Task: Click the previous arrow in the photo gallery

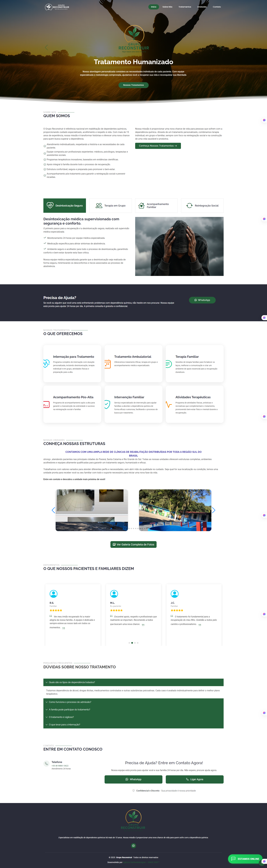Action: tap(53, 510)
